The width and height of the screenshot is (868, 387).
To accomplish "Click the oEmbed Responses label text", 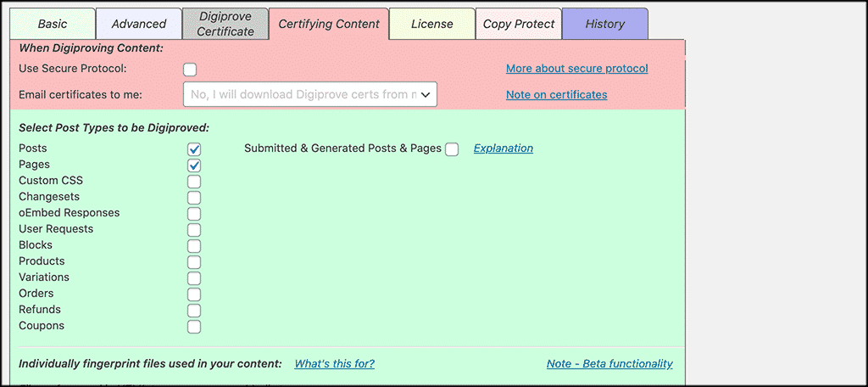I will [70, 213].
